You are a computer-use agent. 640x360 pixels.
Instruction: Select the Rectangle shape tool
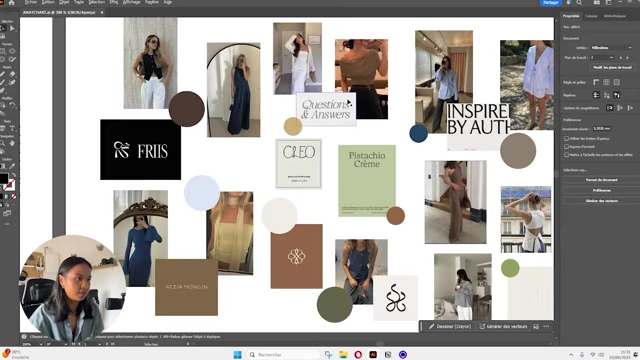3,51
